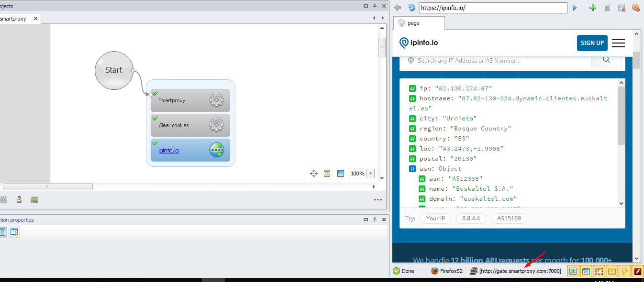
Task: Click the web page vertical scrollbar
Action: pyautogui.click(x=636, y=60)
